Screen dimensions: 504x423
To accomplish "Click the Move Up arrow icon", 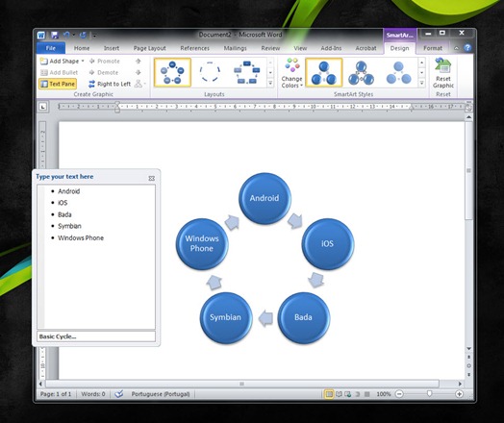I will (x=139, y=61).
